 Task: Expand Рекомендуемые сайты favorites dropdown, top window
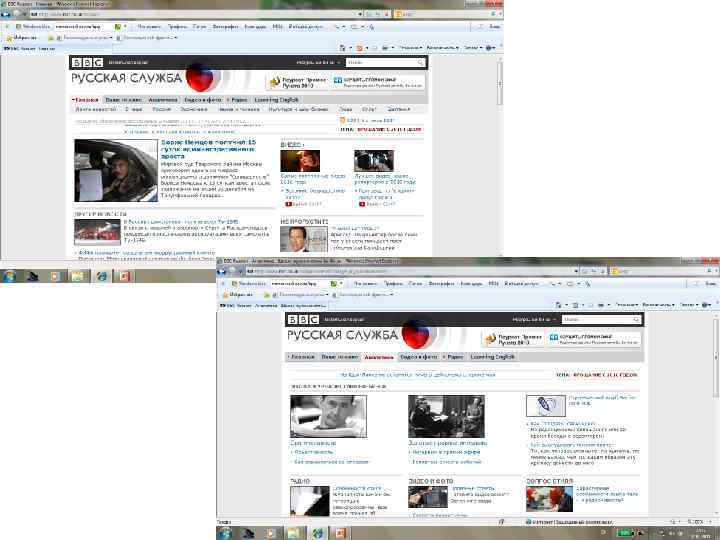pos(111,38)
